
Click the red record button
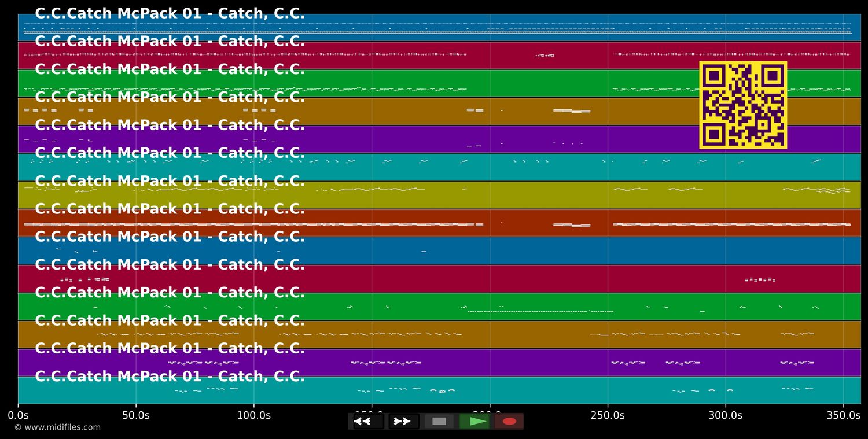pos(509,421)
